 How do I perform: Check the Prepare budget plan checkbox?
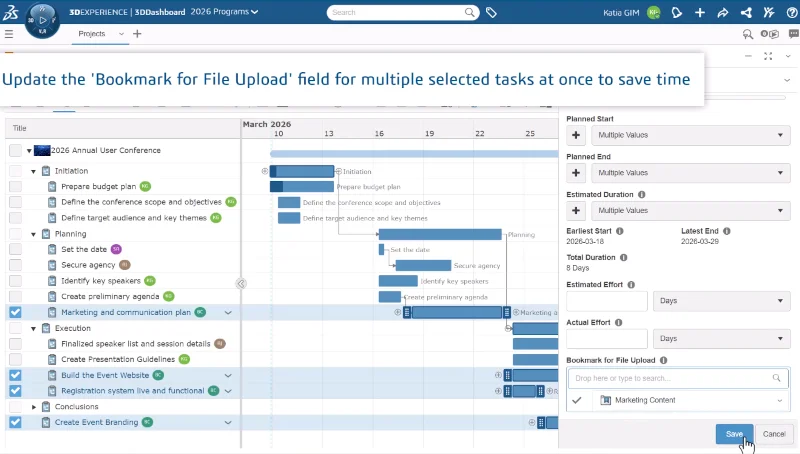click(15, 187)
